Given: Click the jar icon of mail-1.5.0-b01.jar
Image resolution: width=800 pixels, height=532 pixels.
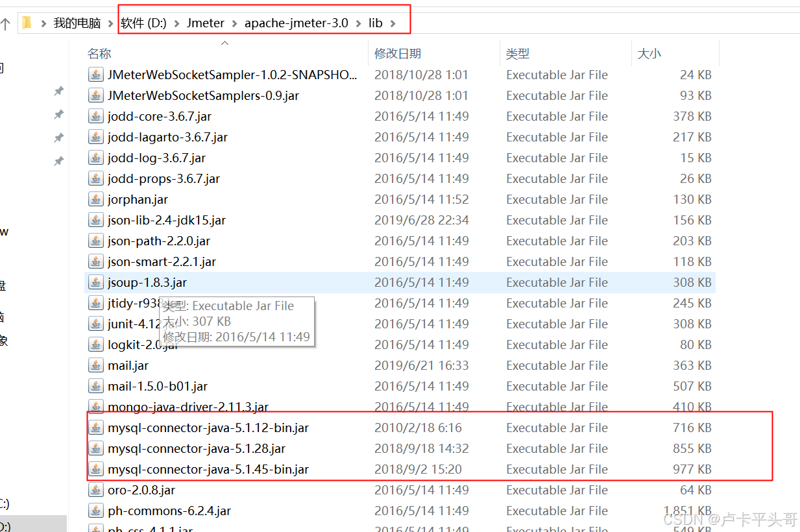Looking at the screenshot, I should tap(96, 386).
